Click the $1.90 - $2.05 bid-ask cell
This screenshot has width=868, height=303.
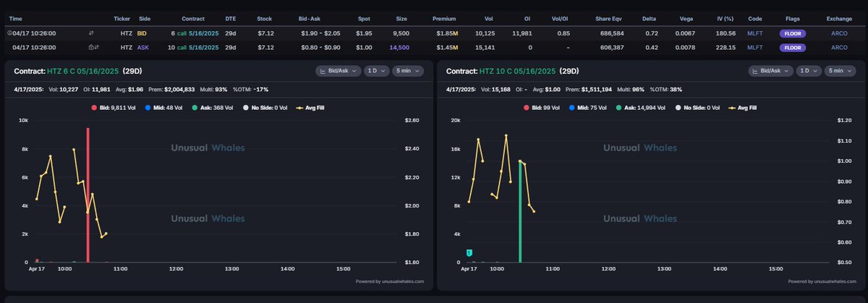coord(319,33)
